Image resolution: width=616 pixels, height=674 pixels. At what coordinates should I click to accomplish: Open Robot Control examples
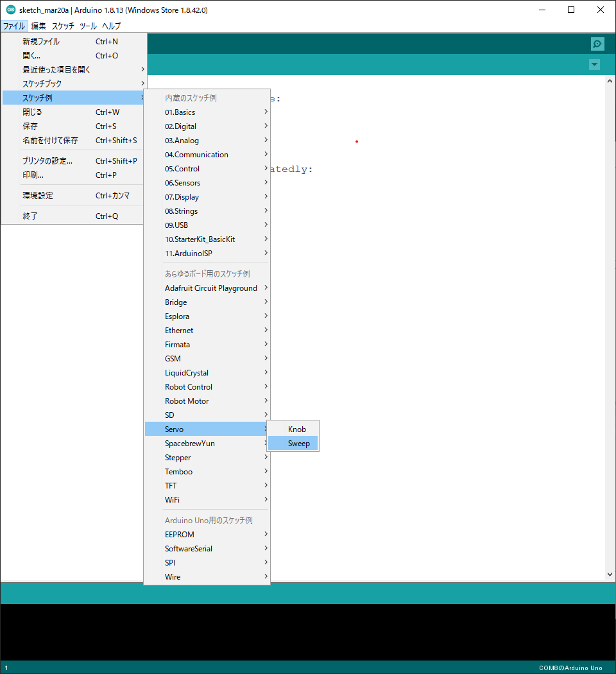pyautogui.click(x=207, y=387)
